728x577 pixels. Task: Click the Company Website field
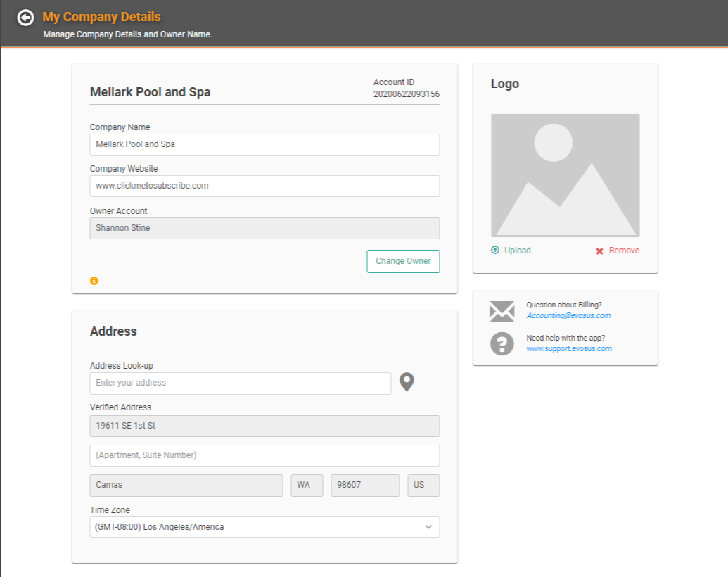click(x=264, y=186)
